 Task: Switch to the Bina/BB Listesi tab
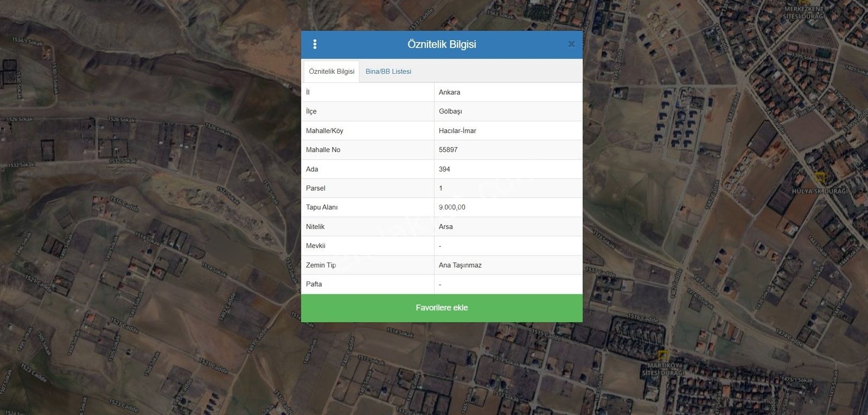(x=388, y=72)
